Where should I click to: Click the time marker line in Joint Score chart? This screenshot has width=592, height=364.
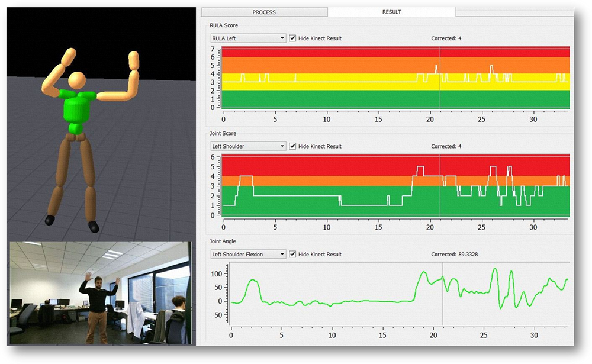click(x=441, y=189)
